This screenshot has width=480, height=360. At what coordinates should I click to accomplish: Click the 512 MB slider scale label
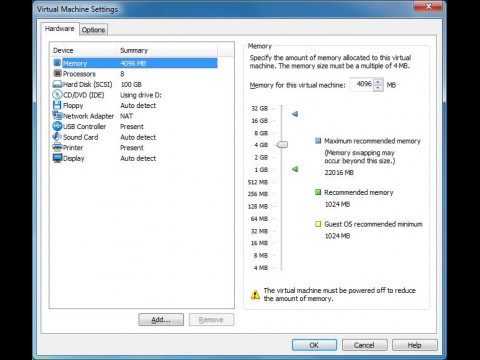tap(258, 182)
